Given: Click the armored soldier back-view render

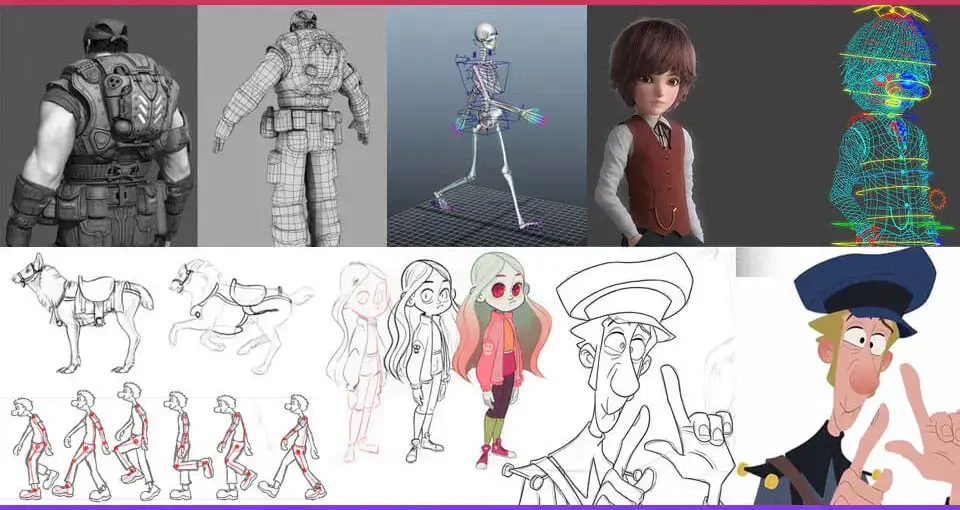Looking at the screenshot, I should [99, 126].
